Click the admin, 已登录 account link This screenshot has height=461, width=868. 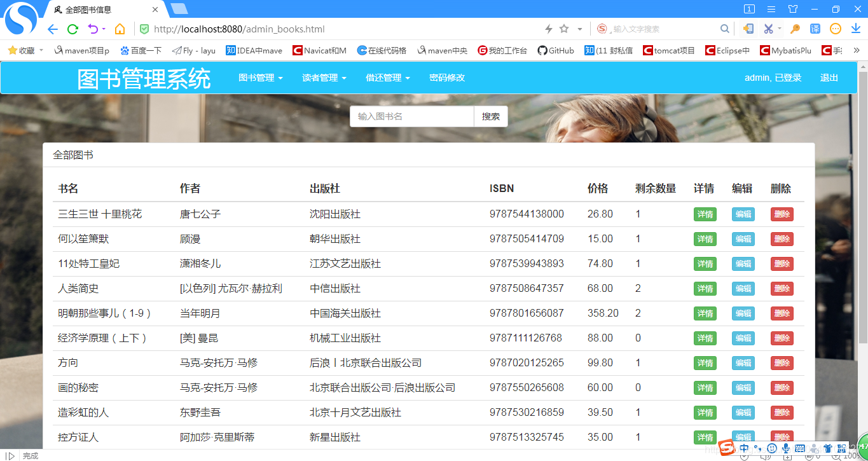(x=773, y=78)
